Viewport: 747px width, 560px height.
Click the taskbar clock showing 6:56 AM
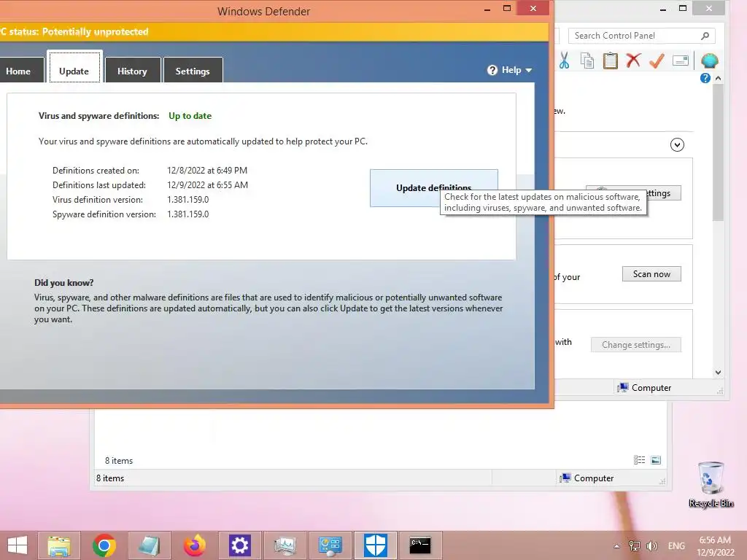pyautogui.click(x=715, y=546)
